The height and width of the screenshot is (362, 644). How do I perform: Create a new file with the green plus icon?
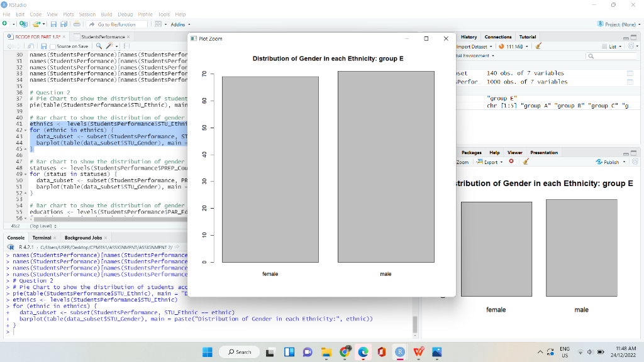(5, 25)
